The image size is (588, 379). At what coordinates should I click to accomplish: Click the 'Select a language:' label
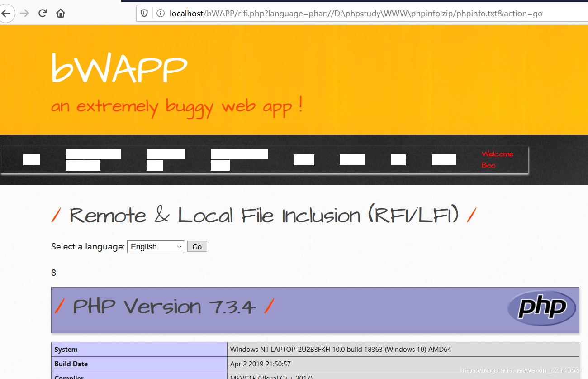[88, 247]
